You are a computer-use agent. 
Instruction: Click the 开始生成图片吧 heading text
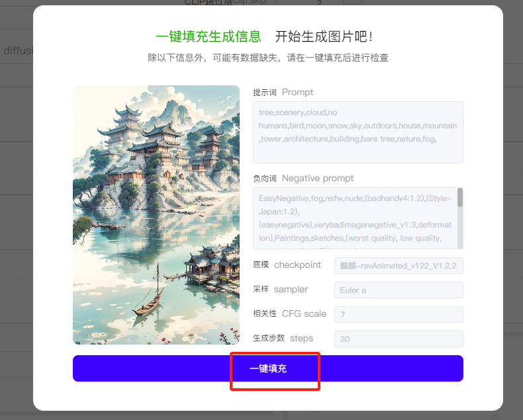coord(324,36)
